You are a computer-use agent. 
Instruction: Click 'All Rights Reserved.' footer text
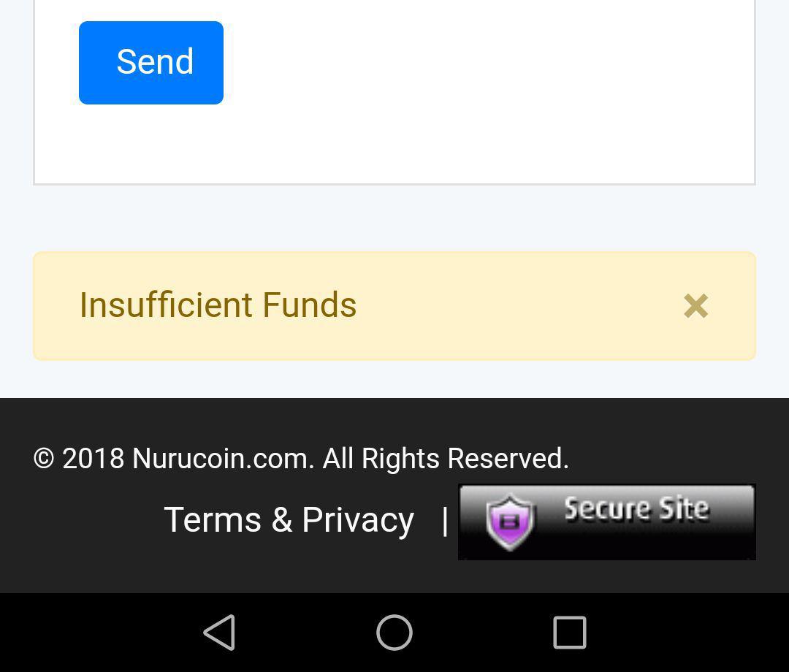click(x=446, y=459)
